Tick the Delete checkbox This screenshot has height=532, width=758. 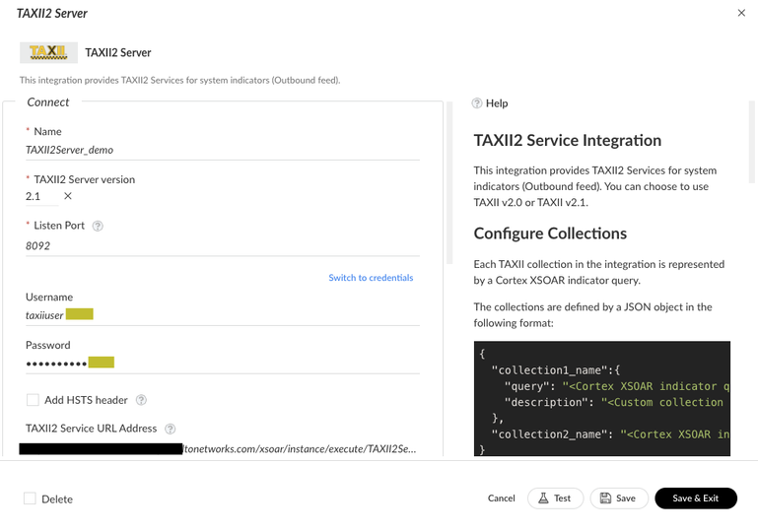click(x=31, y=499)
